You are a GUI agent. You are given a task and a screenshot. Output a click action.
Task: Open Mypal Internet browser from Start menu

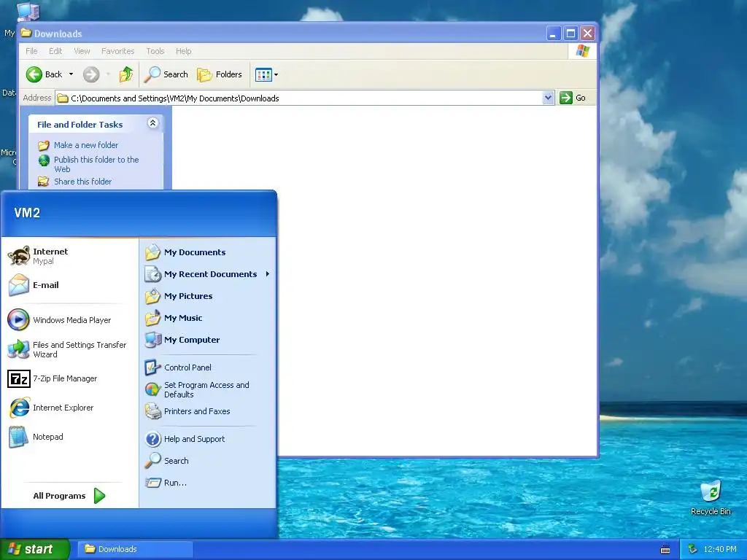(70, 256)
